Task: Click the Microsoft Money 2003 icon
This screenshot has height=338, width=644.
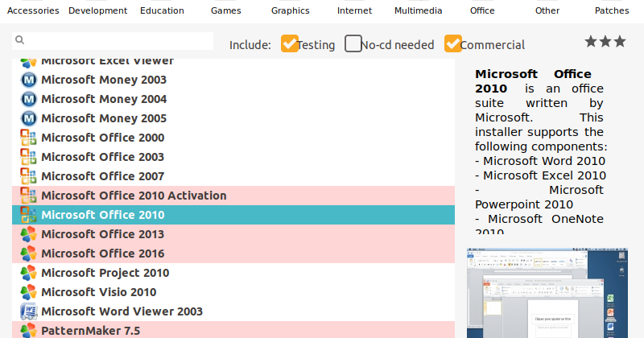Action: pyautogui.click(x=29, y=80)
